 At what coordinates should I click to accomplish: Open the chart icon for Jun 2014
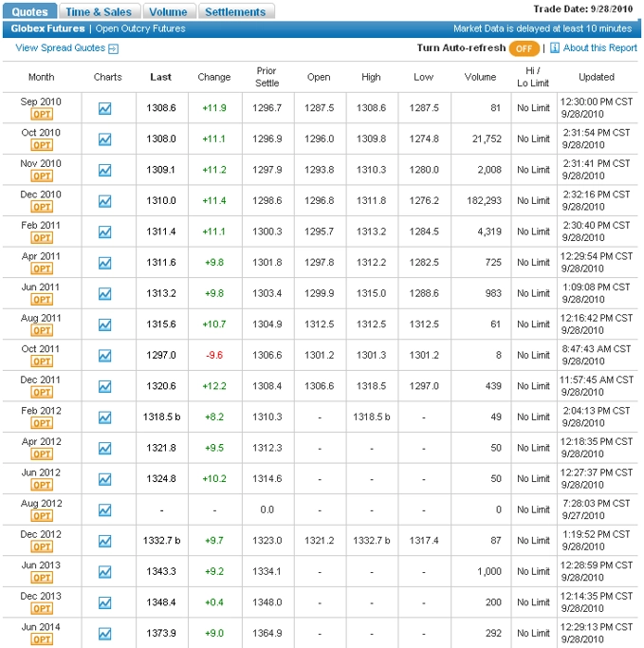coord(104,633)
